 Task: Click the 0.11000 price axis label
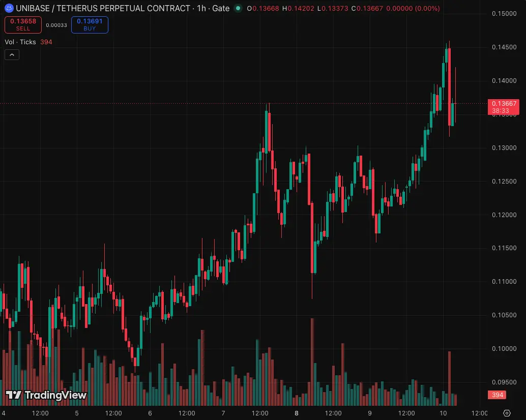click(504, 281)
